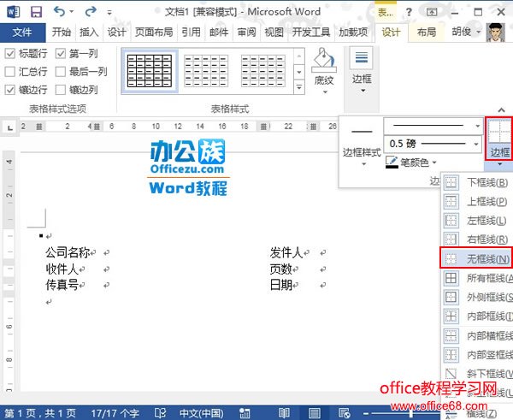
Task: Click the proofing errors book icon
Action: click(x=161, y=413)
